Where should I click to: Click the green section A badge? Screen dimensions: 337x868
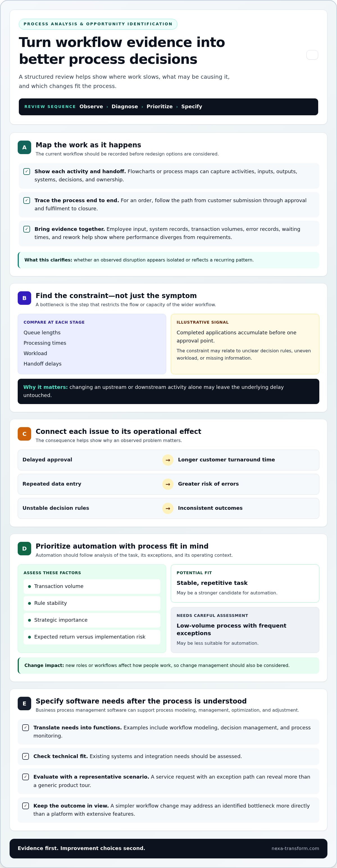point(24,147)
